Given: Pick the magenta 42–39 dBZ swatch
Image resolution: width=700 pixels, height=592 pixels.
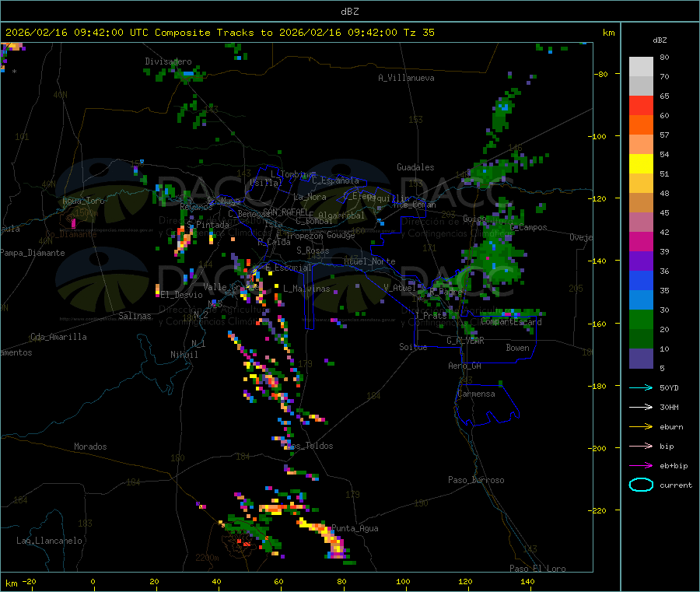Looking at the screenshot, I should (641, 241).
